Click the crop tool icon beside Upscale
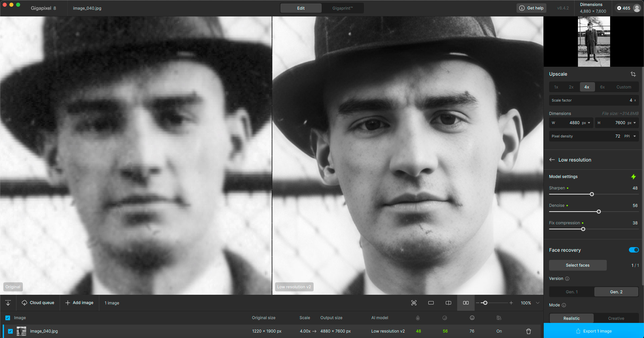 (633, 74)
